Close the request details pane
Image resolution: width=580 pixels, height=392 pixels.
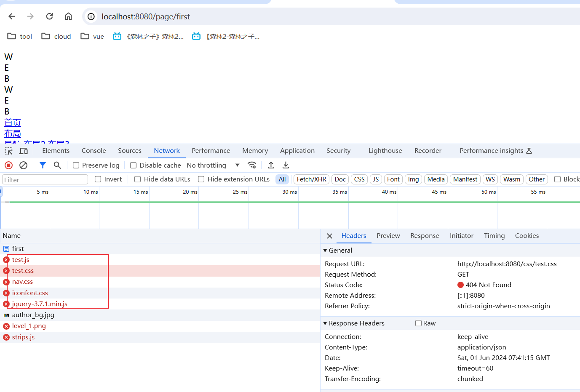(330, 236)
